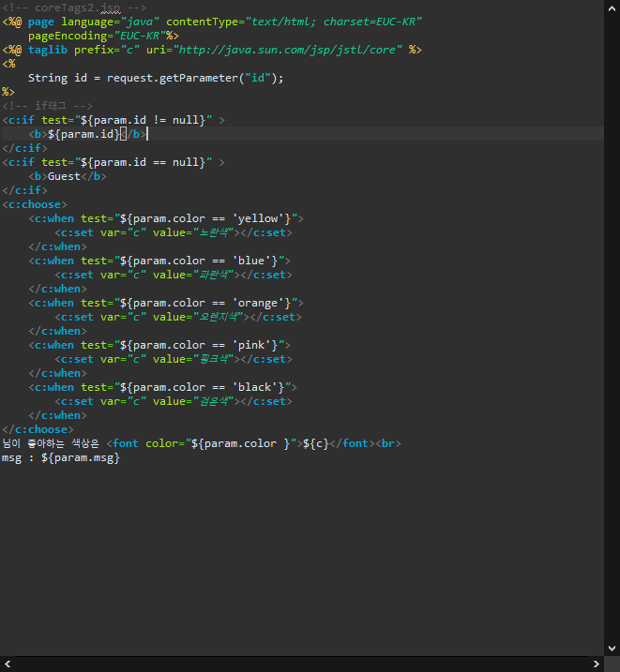The width and height of the screenshot is (620, 672).
Task: Click the 'blue' when test line
Action: [159, 261]
